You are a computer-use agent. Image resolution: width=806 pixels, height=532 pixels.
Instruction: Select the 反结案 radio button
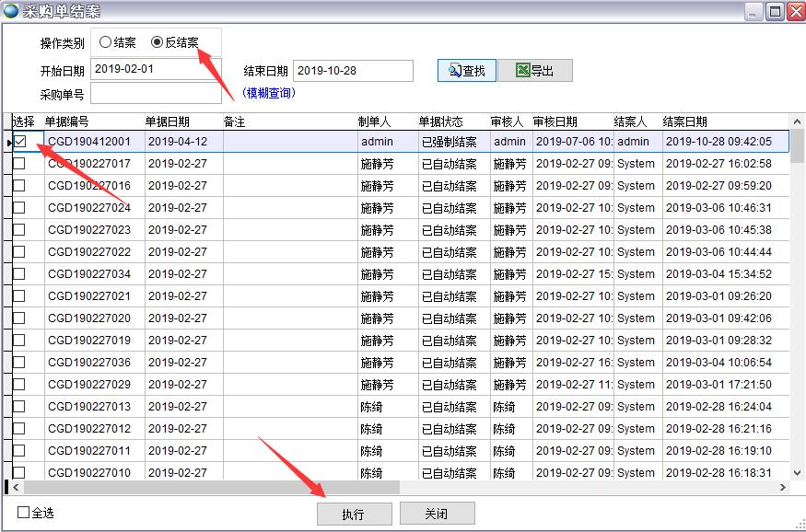[x=157, y=42]
